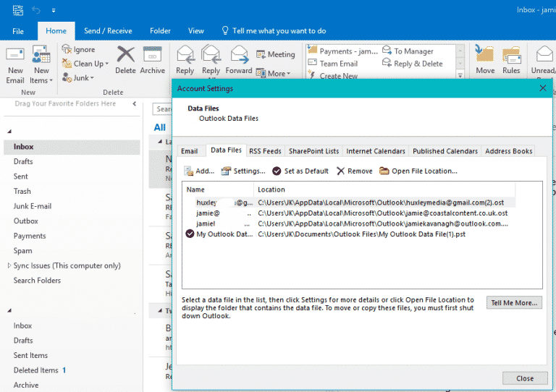The image size is (556, 392).
Task: Click the Move folder icon
Action: pyautogui.click(x=485, y=54)
